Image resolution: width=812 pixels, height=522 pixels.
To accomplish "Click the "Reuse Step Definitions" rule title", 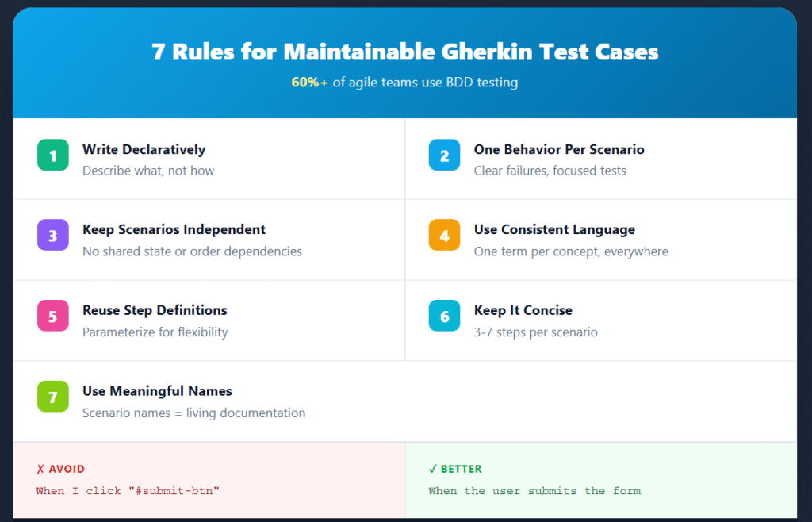I will coord(155,310).
